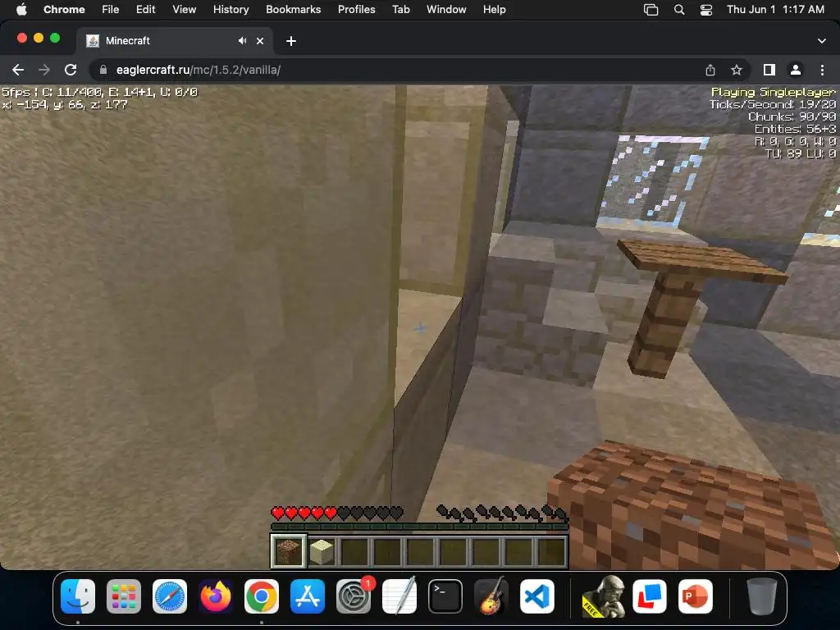The height and width of the screenshot is (630, 840).
Task: Mute the Minecraft tab audio icon
Action: pyautogui.click(x=242, y=41)
